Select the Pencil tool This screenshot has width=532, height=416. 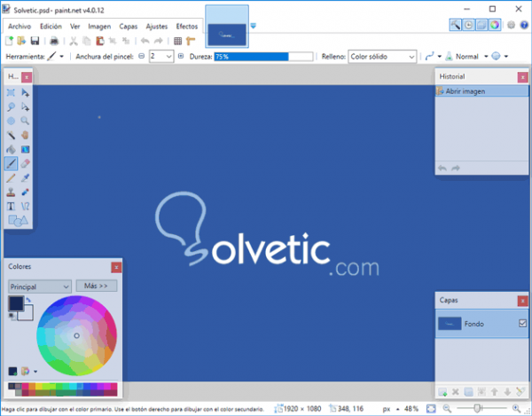click(x=11, y=177)
